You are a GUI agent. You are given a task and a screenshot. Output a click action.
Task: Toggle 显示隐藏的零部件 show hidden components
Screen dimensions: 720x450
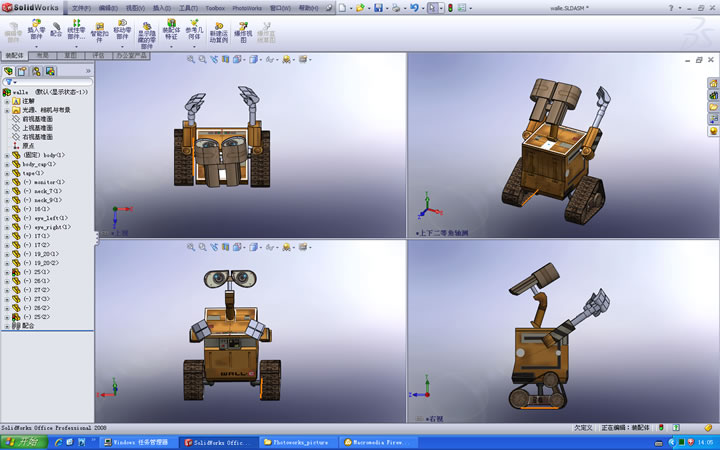(x=146, y=35)
